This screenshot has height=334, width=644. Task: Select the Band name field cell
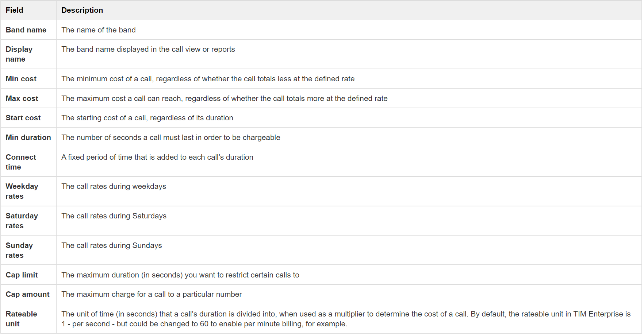point(26,30)
